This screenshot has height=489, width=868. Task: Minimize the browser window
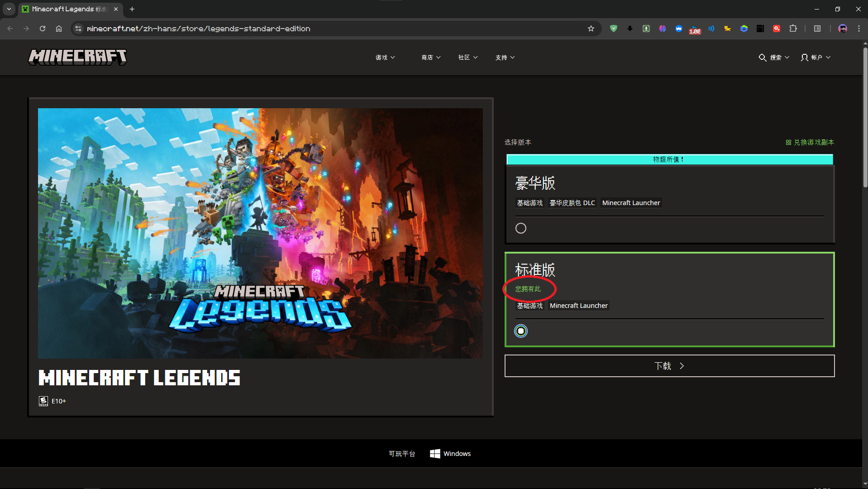pyautogui.click(x=817, y=9)
